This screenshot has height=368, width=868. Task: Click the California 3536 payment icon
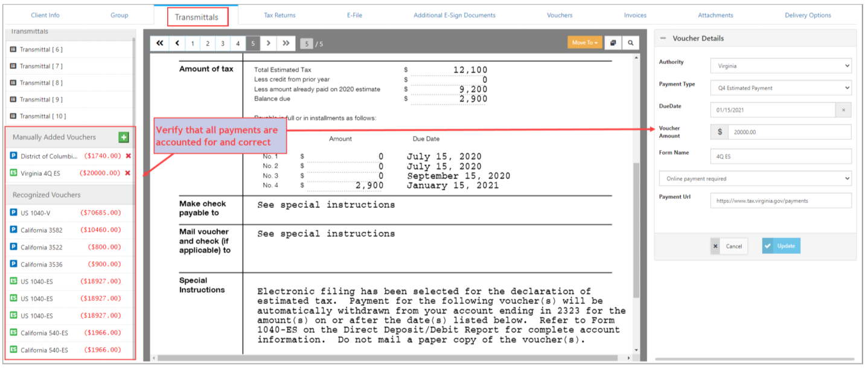coord(14,264)
